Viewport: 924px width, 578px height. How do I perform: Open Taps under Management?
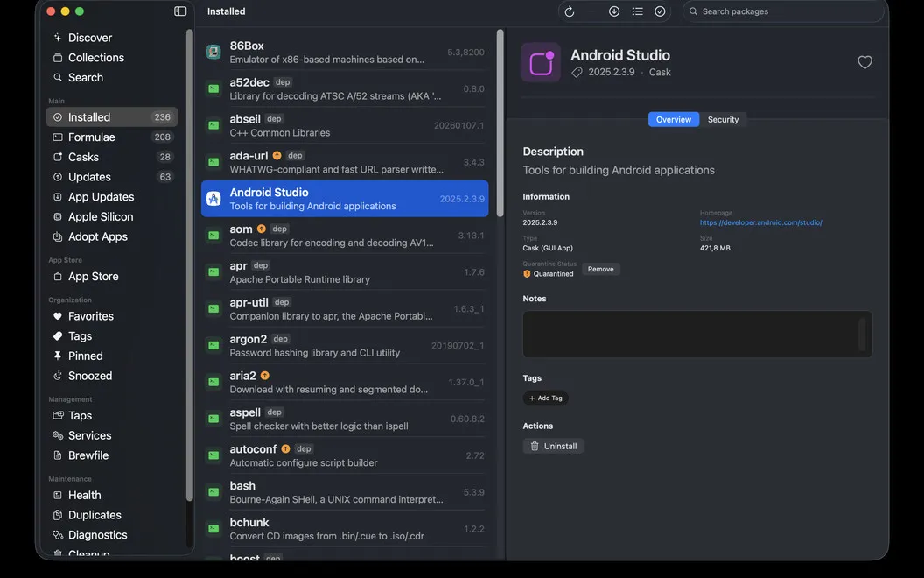coord(112,416)
